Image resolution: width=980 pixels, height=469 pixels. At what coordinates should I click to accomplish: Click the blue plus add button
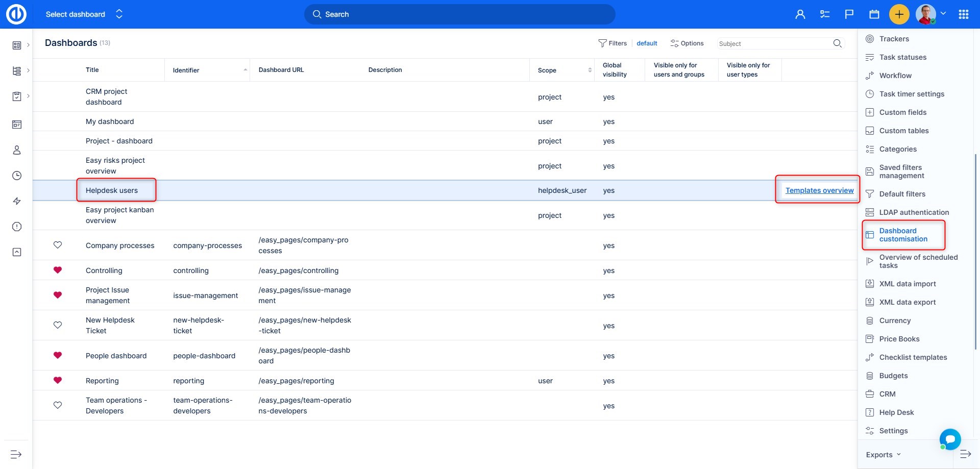[x=899, y=14]
